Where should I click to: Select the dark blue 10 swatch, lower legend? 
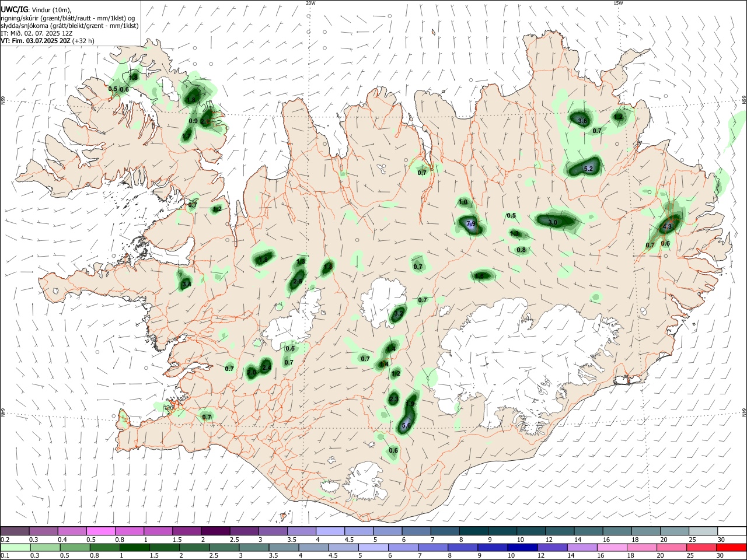click(x=521, y=547)
